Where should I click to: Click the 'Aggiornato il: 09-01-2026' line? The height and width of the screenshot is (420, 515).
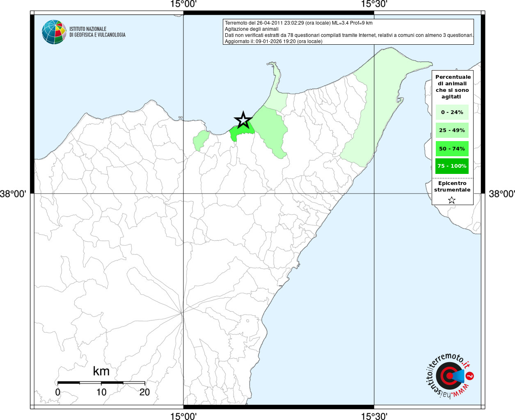[x=274, y=41]
